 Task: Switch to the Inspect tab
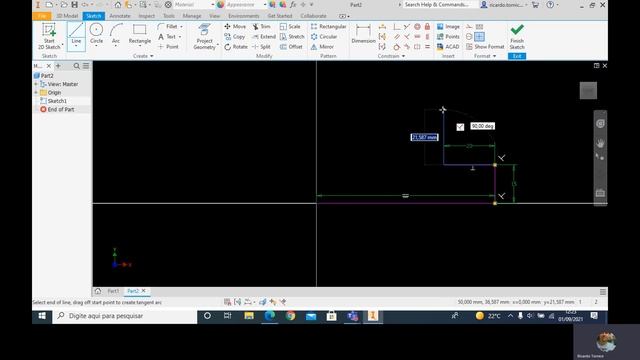point(147,16)
